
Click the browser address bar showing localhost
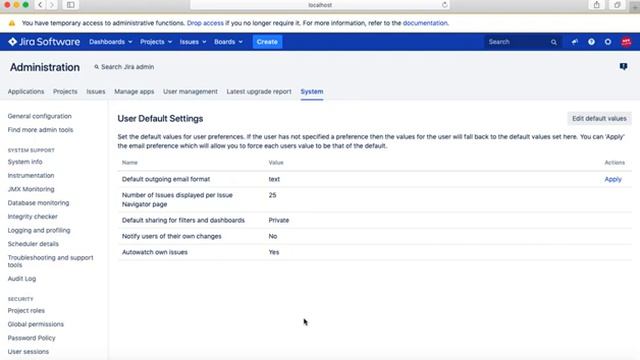click(x=320, y=5)
